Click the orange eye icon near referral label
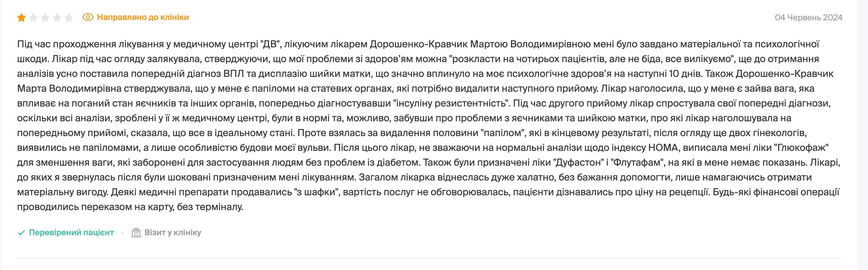The height and width of the screenshot is (270, 868). (87, 17)
